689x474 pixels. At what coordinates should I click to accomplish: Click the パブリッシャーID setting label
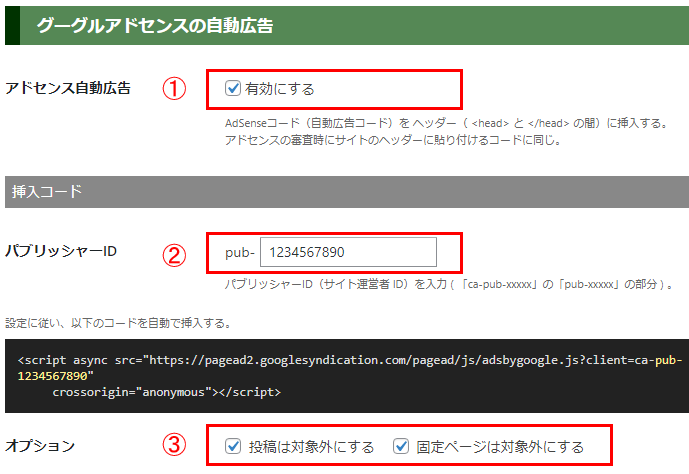61,251
